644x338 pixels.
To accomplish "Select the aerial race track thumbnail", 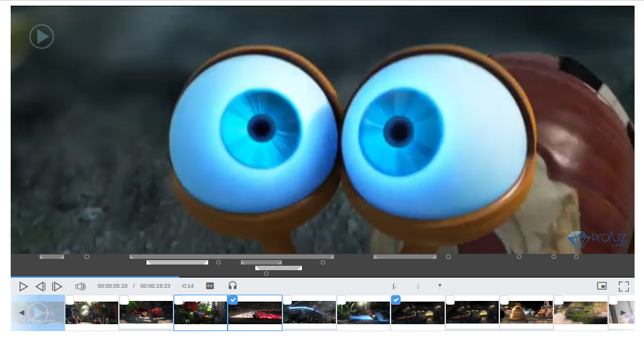I will (x=580, y=313).
